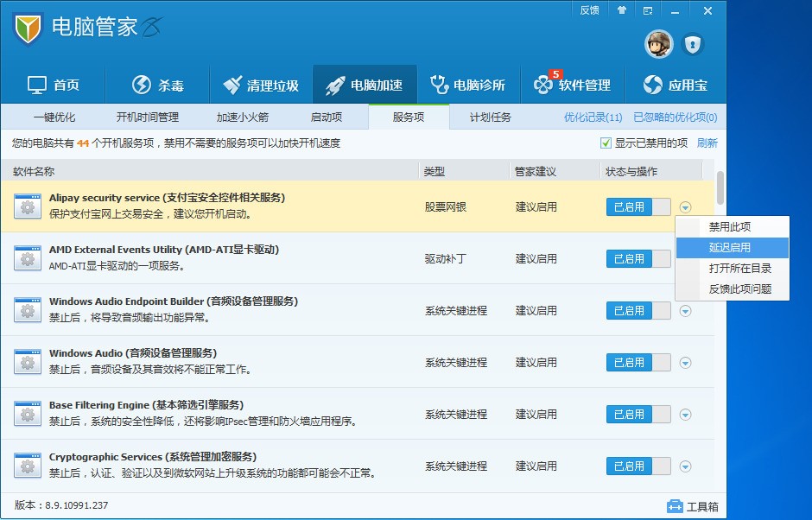Click the shield lock icon beside avatar

[693, 44]
